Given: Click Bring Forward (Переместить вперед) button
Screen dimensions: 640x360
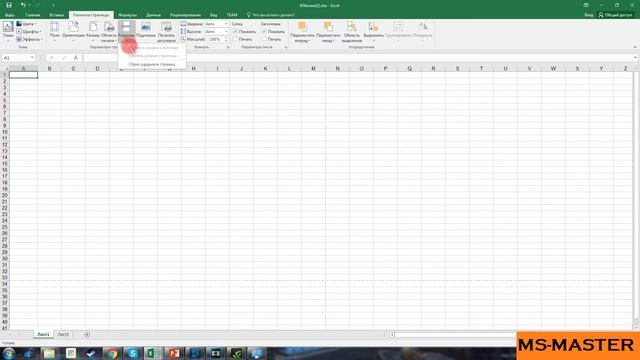Looking at the screenshot, I should tap(302, 32).
